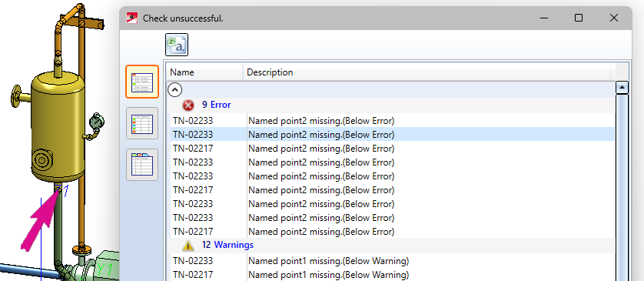Screen dimensions: 644x281
Task: Select the TN-02217 Named point1 warning row
Action: click(392, 274)
